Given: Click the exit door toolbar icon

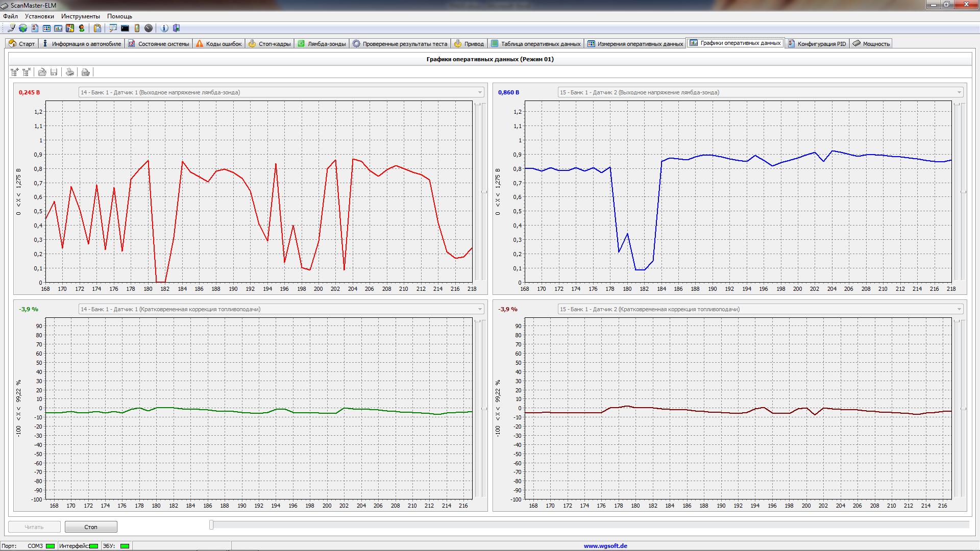Looking at the screenshot, I should pos(177,29).
